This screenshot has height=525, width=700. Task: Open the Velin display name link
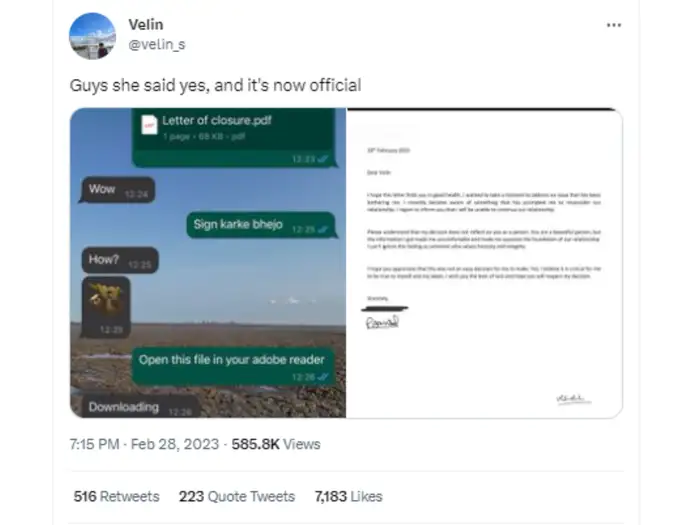click(146, 25)
